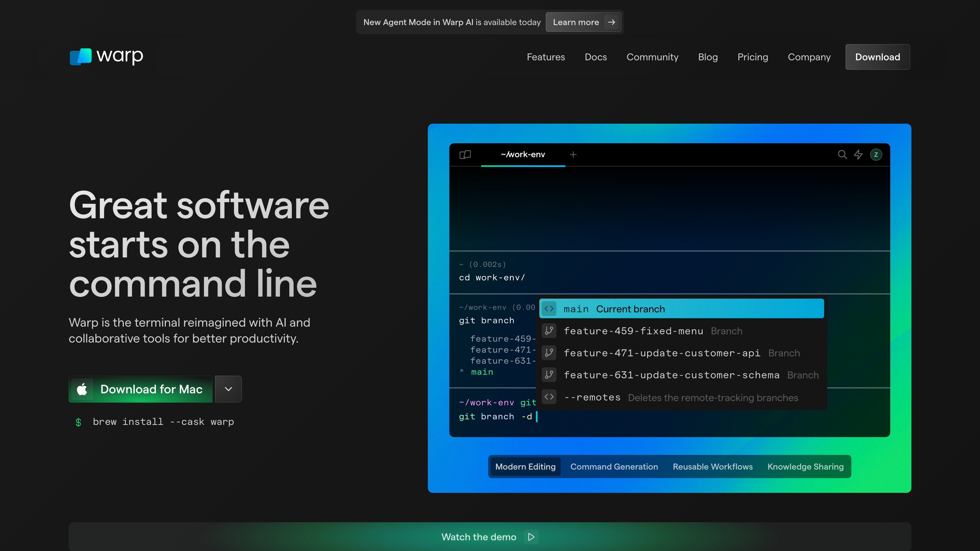Choose the feature-631-update-customer-schema suggestion
This screenshot has height=551, width=980.
click(x=682, y=375)
